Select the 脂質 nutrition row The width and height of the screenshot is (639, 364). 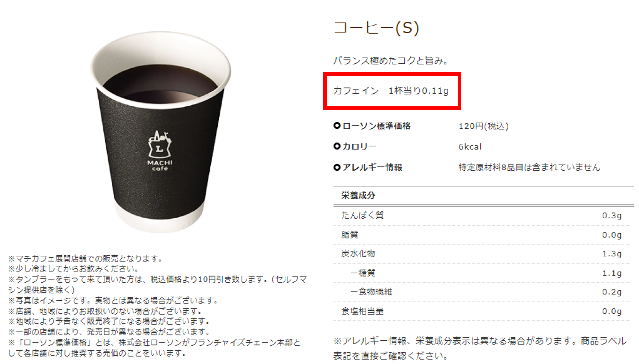[482, 235]
